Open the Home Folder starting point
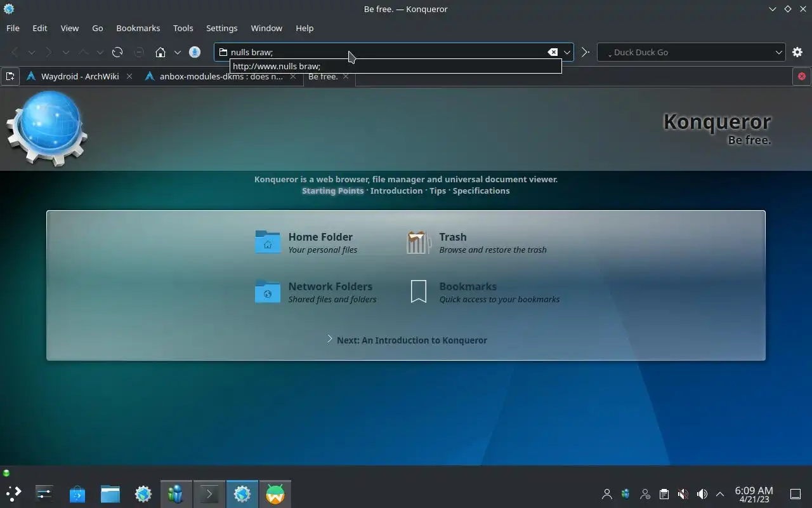The width and height of the screenshot is (812, 508). tap(306, 242)
